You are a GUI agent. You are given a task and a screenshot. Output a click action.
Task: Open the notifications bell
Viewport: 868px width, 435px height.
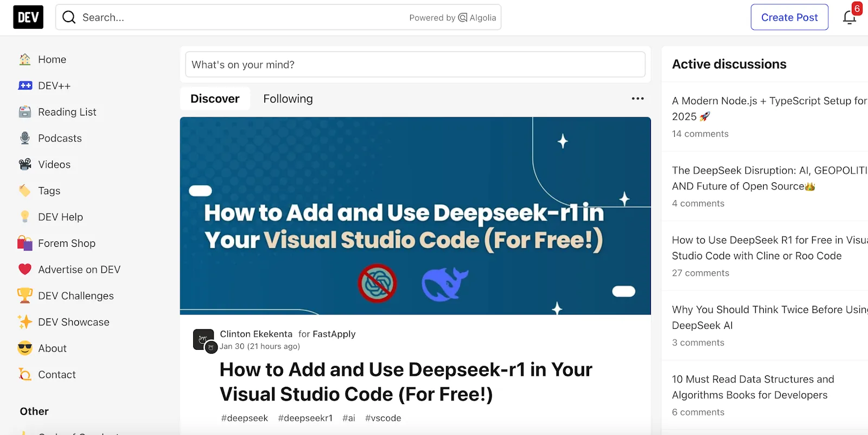click(850, 17)
